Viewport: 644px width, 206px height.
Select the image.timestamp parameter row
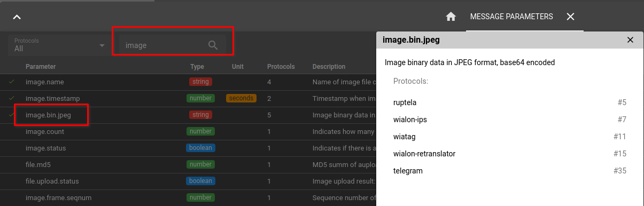point(188,98)
